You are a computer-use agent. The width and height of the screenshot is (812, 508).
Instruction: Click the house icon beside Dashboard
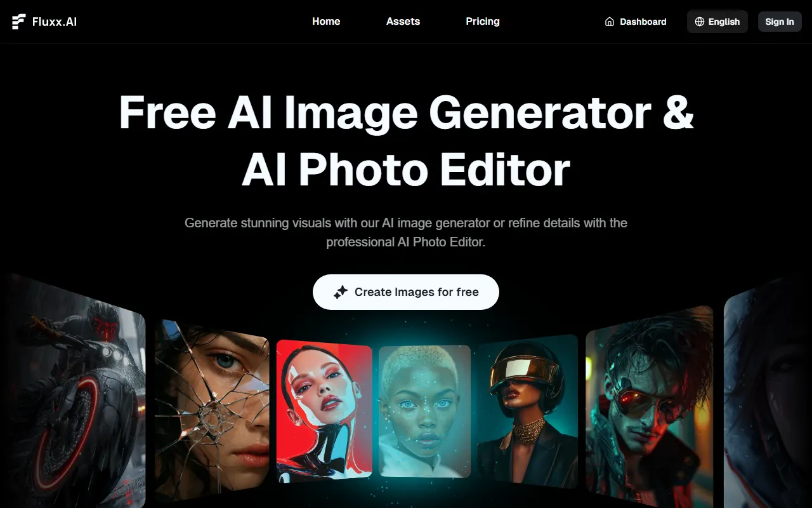(610, 22)
